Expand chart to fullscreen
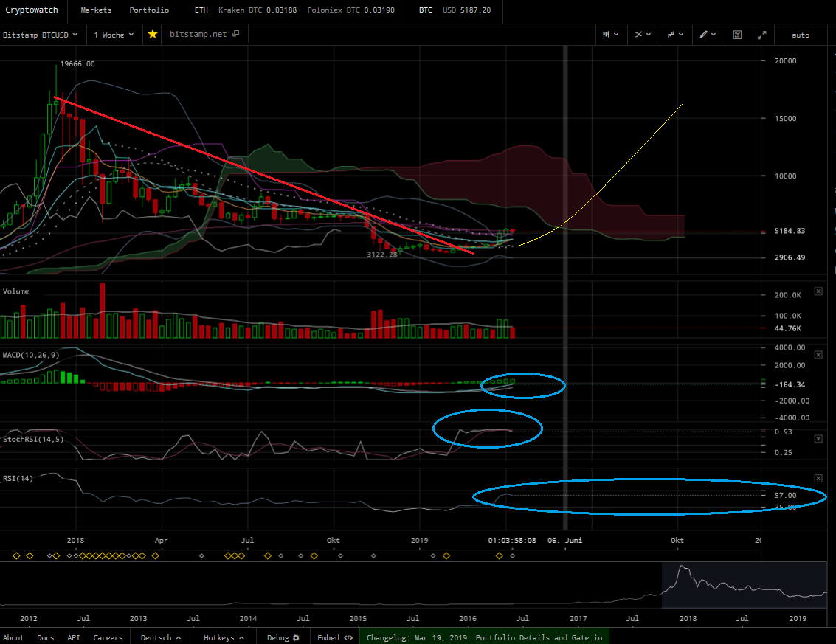Screen dimensions: 836x644 762,35
